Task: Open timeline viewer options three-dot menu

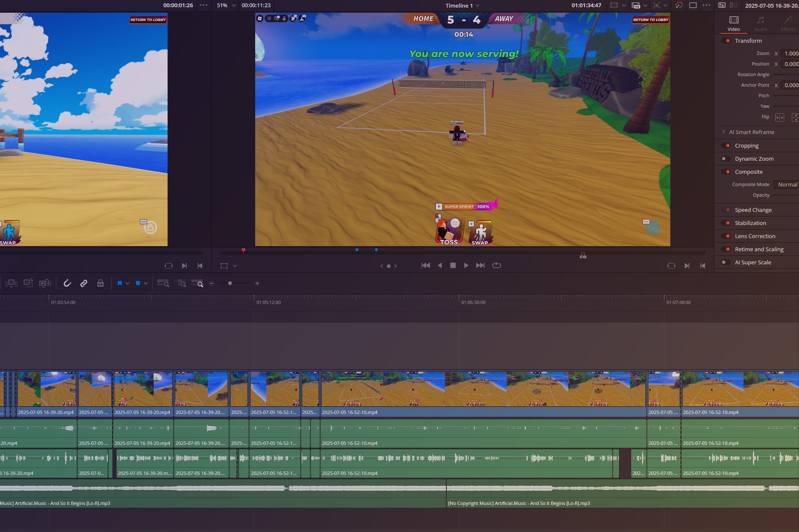Action: pyautogui.click(x=706, y=5)
